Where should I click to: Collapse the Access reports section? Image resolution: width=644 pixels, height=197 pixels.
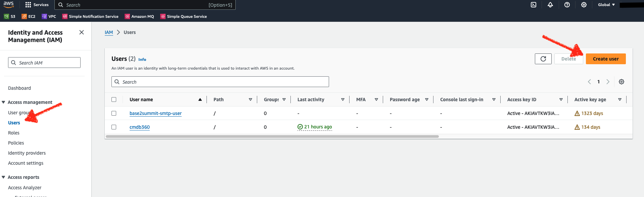[3, 177]
